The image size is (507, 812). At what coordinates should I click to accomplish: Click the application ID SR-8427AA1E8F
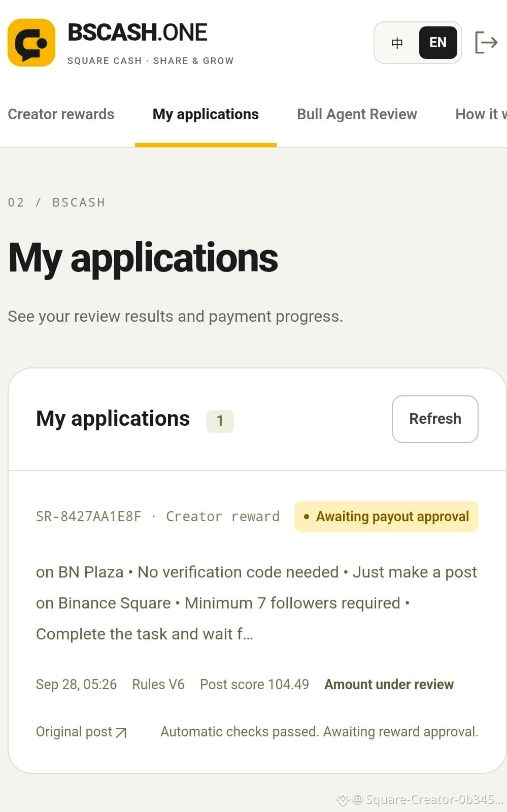point(89,517)
